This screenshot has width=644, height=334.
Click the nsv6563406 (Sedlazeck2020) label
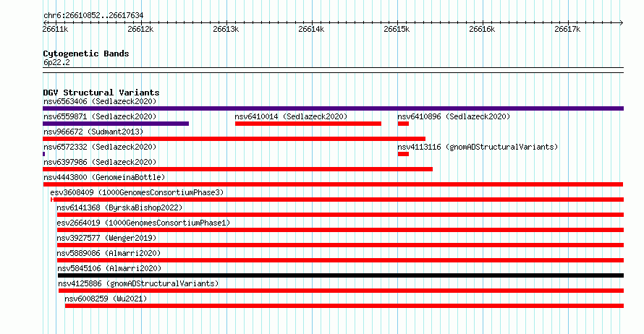[x=100, y=101]
